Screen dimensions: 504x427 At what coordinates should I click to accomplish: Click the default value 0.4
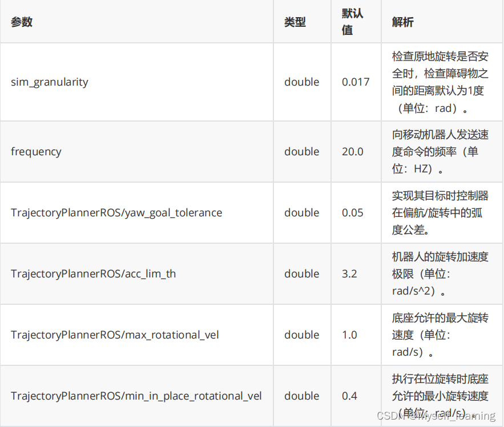pyautogui.click(x=349, y=396)
